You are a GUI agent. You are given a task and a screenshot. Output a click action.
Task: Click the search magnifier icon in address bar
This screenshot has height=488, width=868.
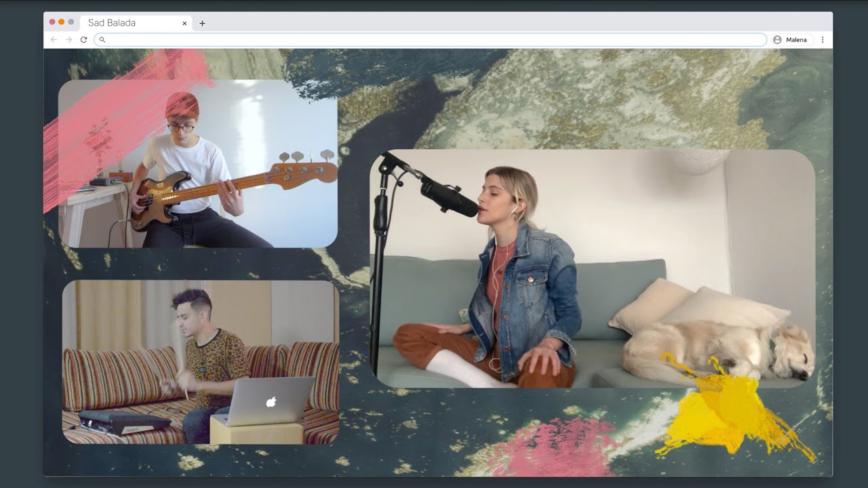click(x=102, y=40)
